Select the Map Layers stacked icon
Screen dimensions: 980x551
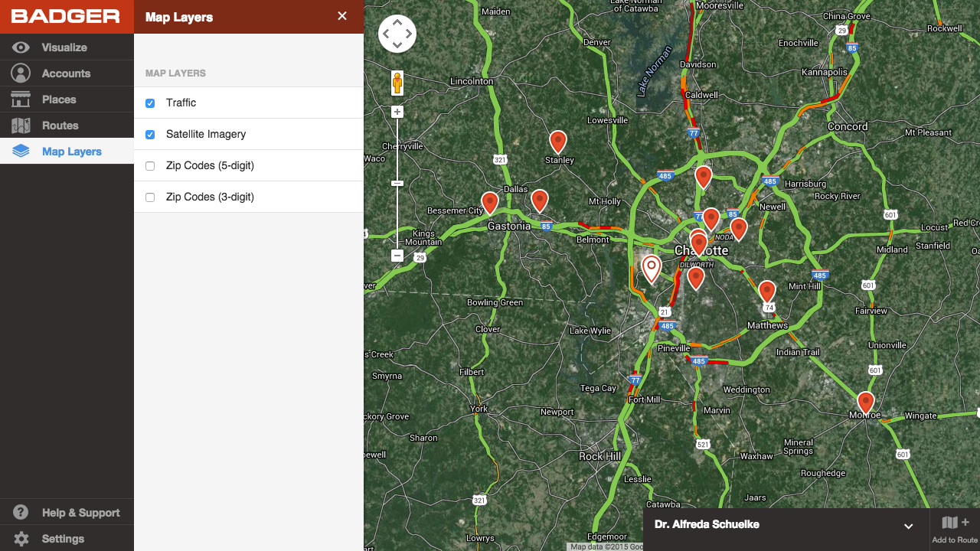21,151
